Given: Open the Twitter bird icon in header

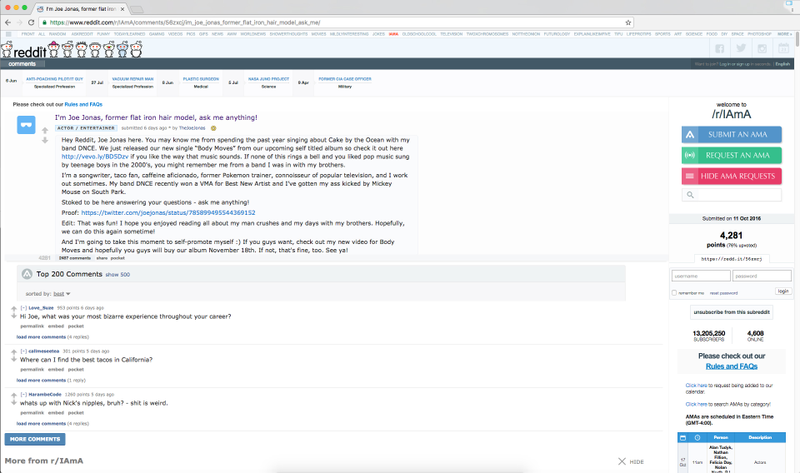Looking at the screenshot, I should click(x=741, y=48).
